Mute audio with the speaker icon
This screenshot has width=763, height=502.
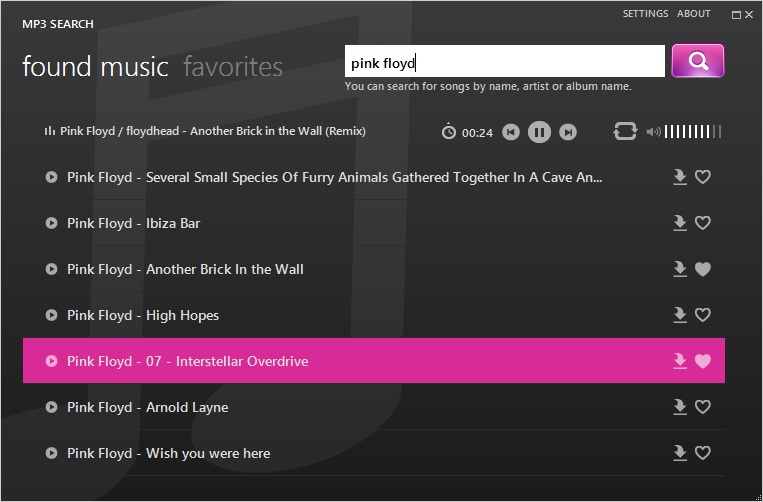[x=653, y=132]
